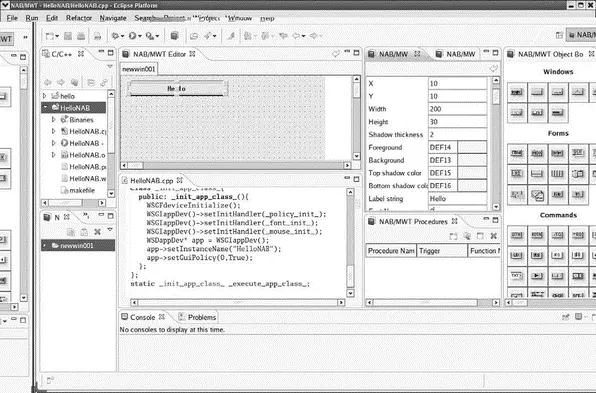596x393 pixels.
Task: Go forward using the Forward arrow toolbar icon
Action: pos(313,36)
